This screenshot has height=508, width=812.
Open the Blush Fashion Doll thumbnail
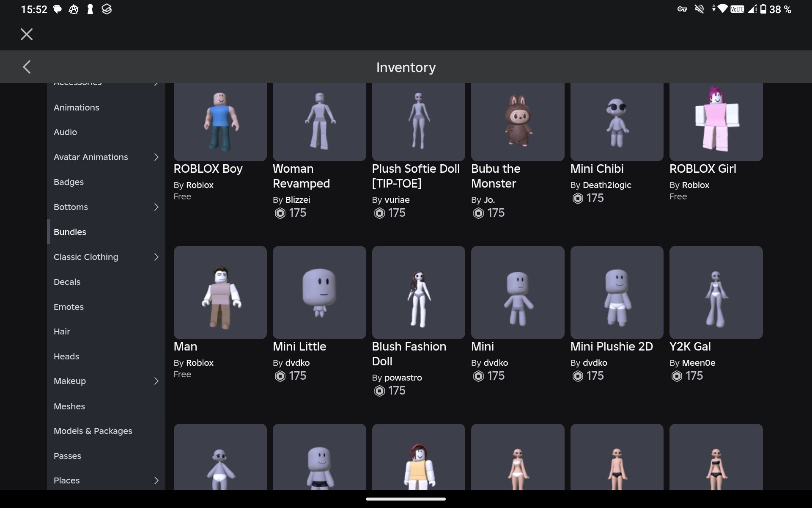pos(419,293)
